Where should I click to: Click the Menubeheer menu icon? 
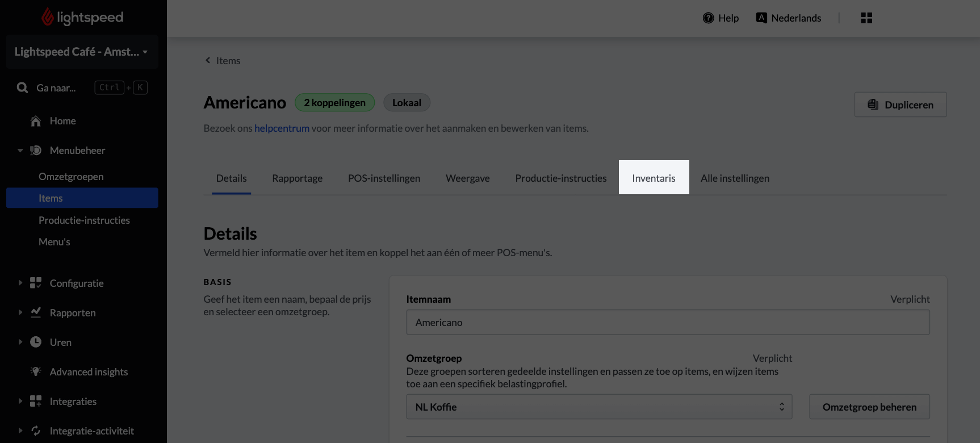pos(36,151)
